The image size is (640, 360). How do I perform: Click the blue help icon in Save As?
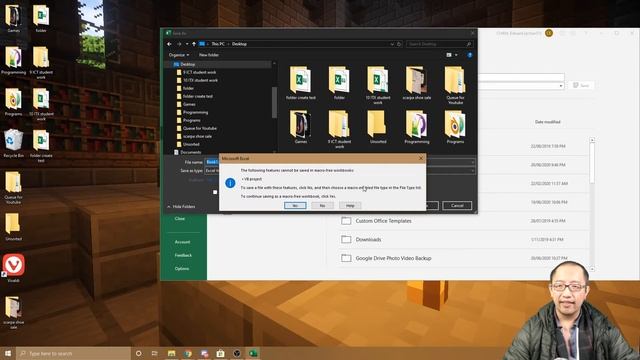pyautogui.click(x=469, y=55)
